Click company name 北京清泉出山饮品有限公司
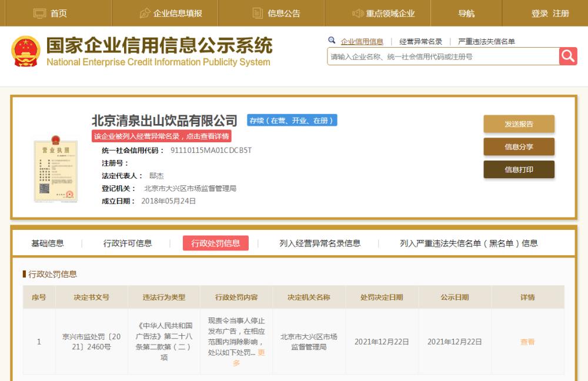 tap(165, 121)
